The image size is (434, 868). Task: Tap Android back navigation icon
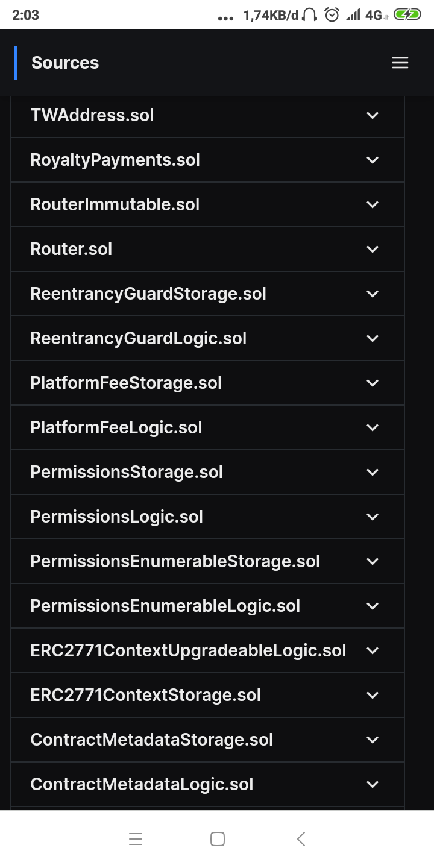pos(301,838)
